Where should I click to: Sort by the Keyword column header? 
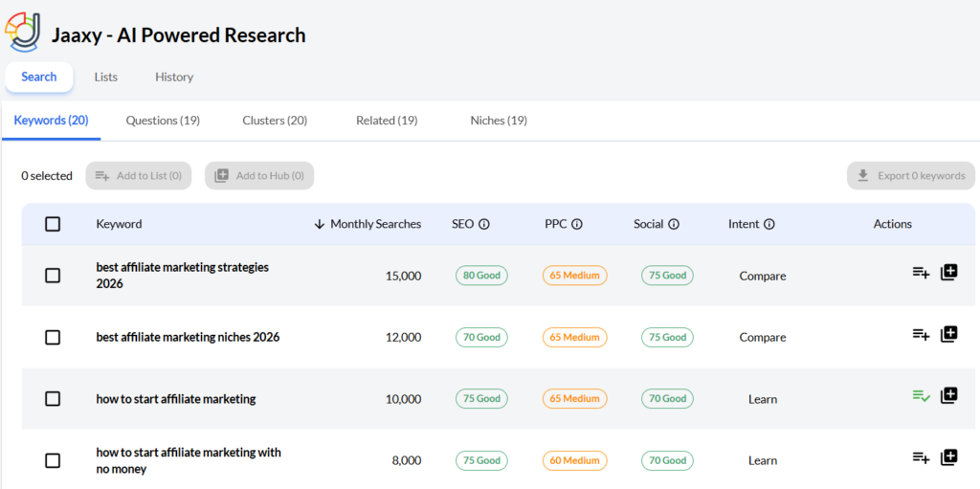coord(119,224)
